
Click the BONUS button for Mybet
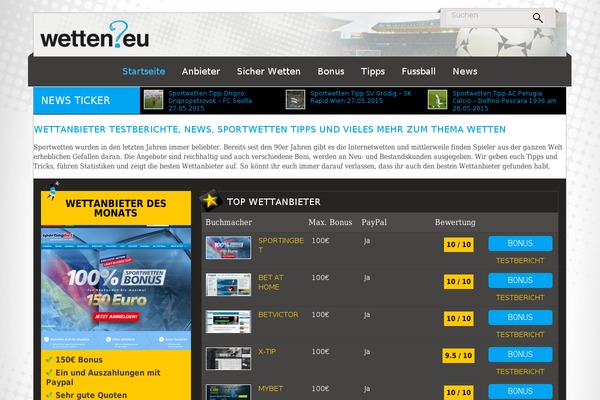pos(520,392)
